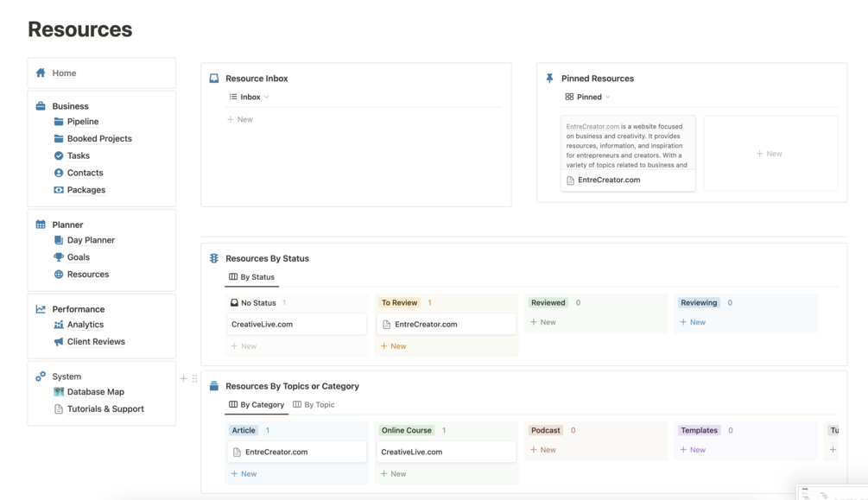
Task: Click the Tasks checkmark icon
Action: [59, 155]
